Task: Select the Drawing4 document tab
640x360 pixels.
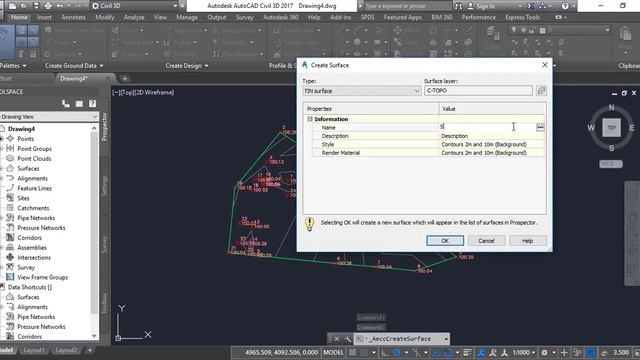Action: pyautogui.click(x=74, y=78)
